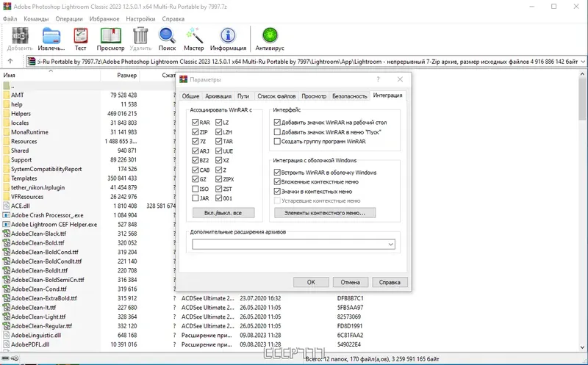Go up one folder level arrow
Screen dimensions: 588x365
[10, 61]
